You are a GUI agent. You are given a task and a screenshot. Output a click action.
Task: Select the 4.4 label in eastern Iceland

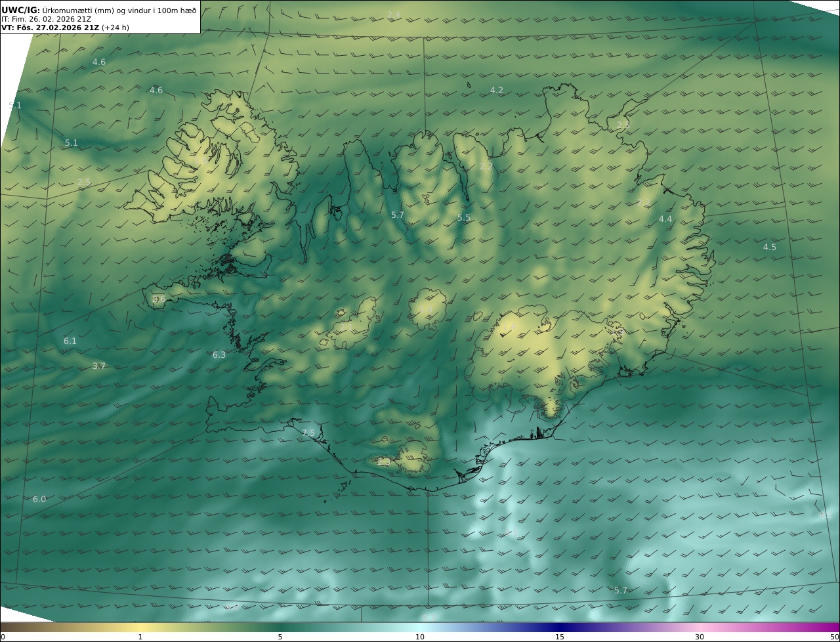(665, 219)
